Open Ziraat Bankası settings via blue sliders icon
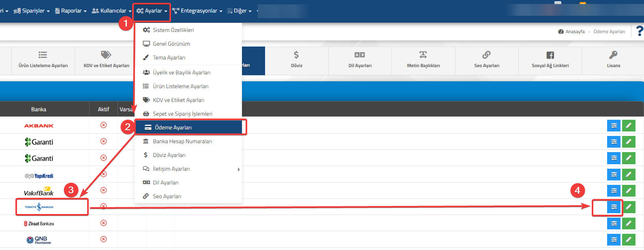 614,223
